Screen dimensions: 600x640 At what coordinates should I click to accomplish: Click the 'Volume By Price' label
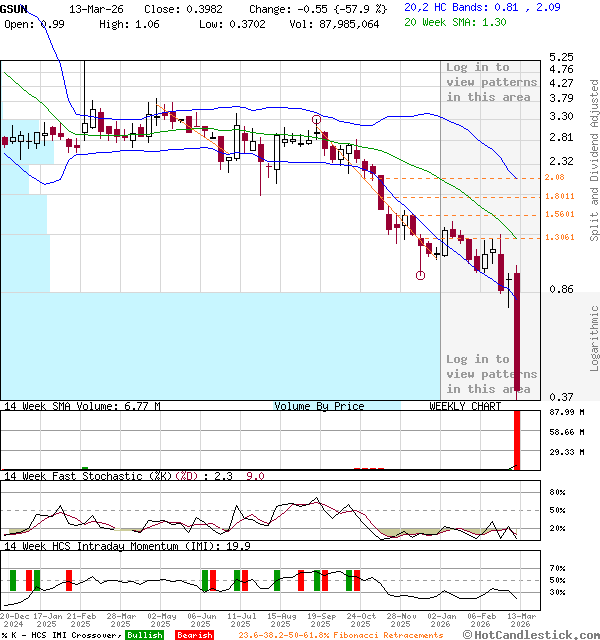(x=319, y=406)
